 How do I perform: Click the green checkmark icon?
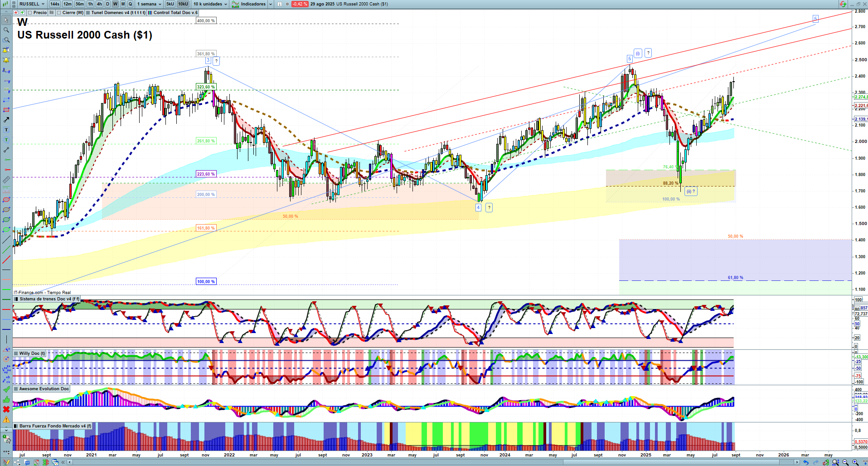click(6, 389)
